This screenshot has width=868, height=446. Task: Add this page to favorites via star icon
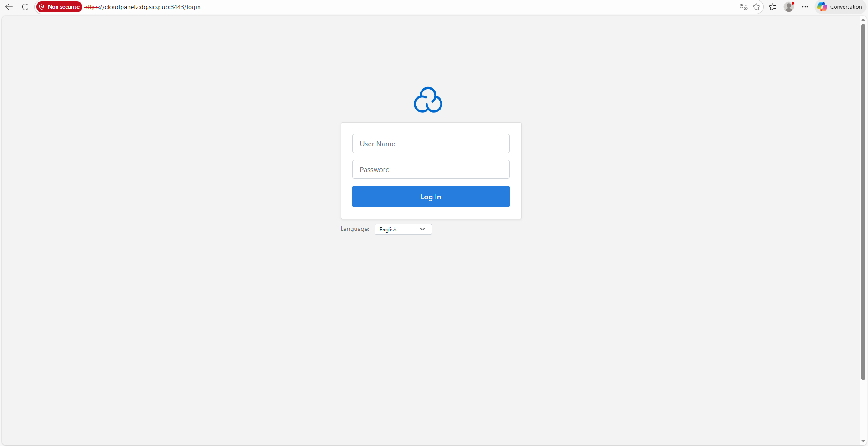point(757,7)
